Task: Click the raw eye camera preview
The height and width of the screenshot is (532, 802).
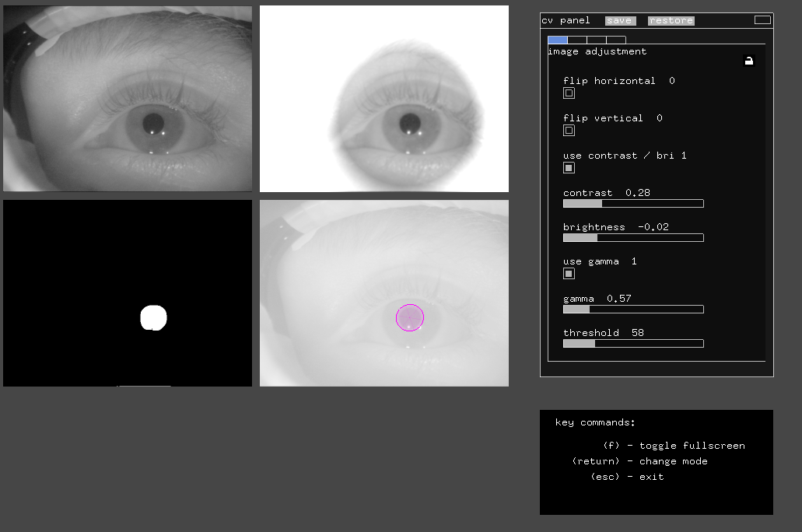Action: pos(128,98)
